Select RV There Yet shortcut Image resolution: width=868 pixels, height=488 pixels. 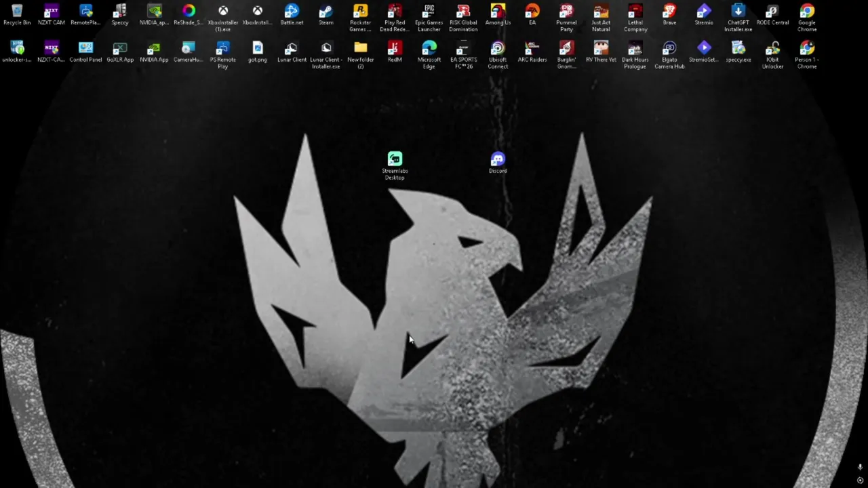[601, 52]
